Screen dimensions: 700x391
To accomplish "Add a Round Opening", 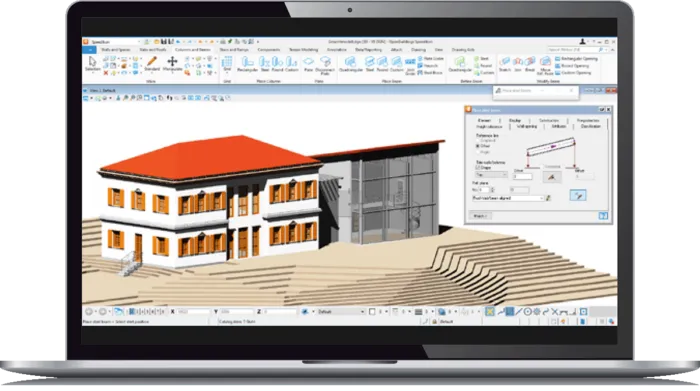I will click(572, 66).
